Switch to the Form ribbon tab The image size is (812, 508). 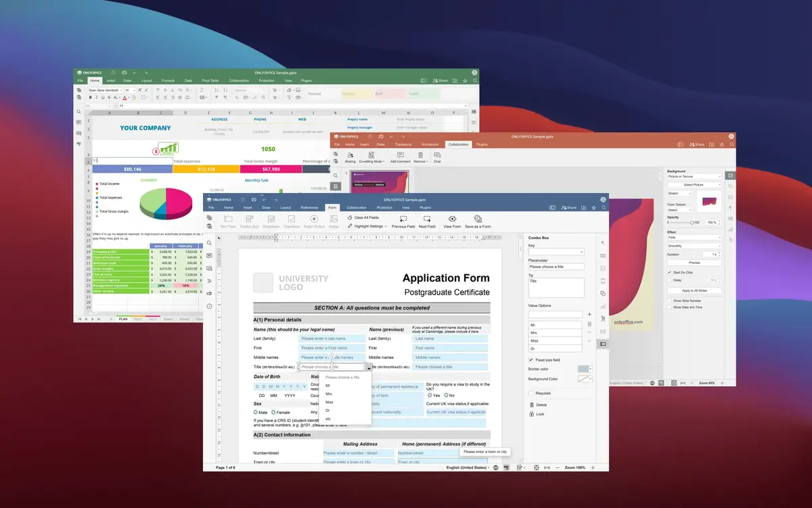pyautogui.click(x=332, y=208)
